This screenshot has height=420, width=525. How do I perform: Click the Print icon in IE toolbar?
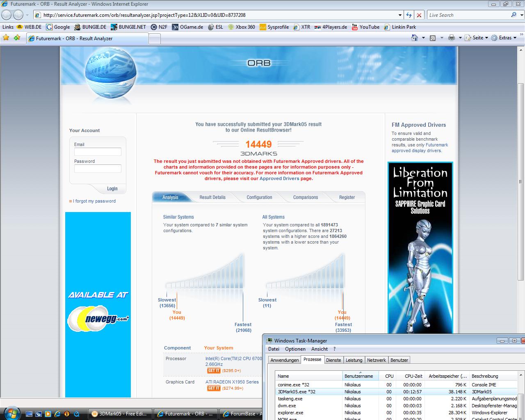point(452,38)
